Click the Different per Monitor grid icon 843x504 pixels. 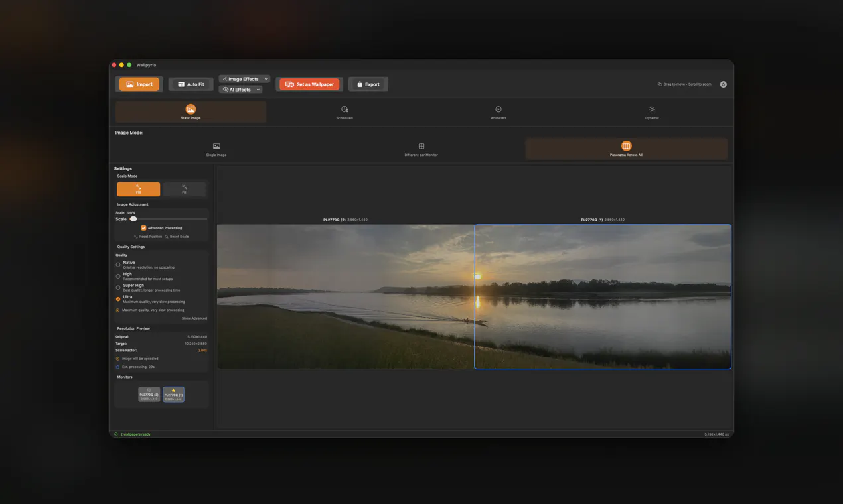pyautogui.click(x=421, y=146)
